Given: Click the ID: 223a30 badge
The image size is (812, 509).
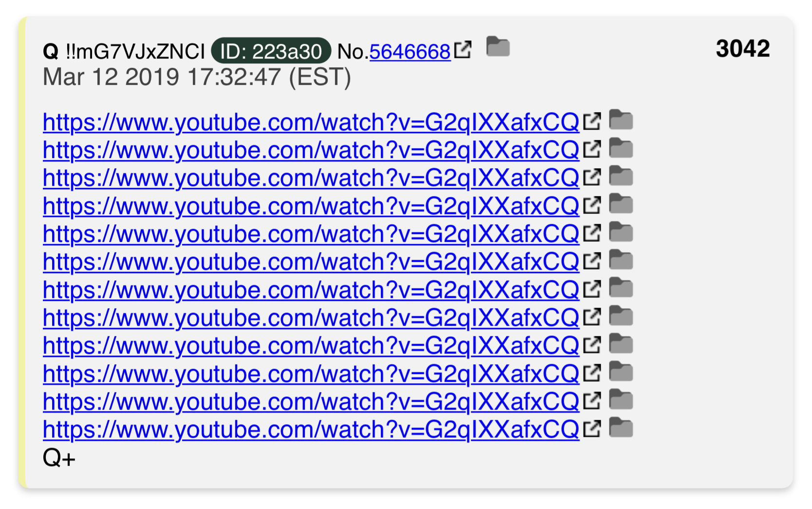Looking at the screenshot, I should 271,51.
